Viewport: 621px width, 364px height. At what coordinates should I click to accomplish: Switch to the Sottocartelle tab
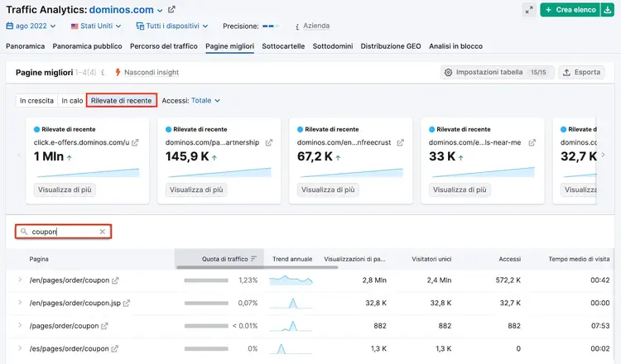click(283, 46)
